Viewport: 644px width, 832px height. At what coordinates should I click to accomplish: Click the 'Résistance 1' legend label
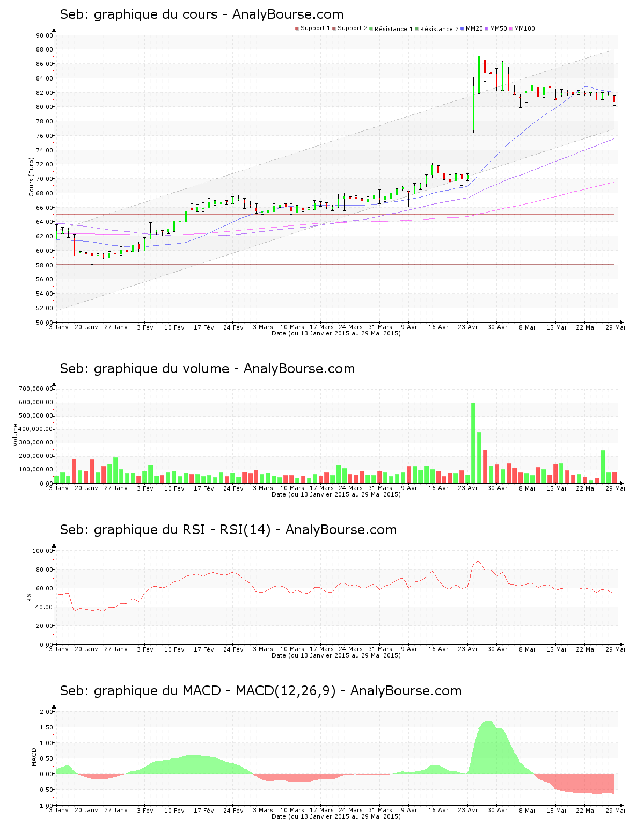point(394,29)
